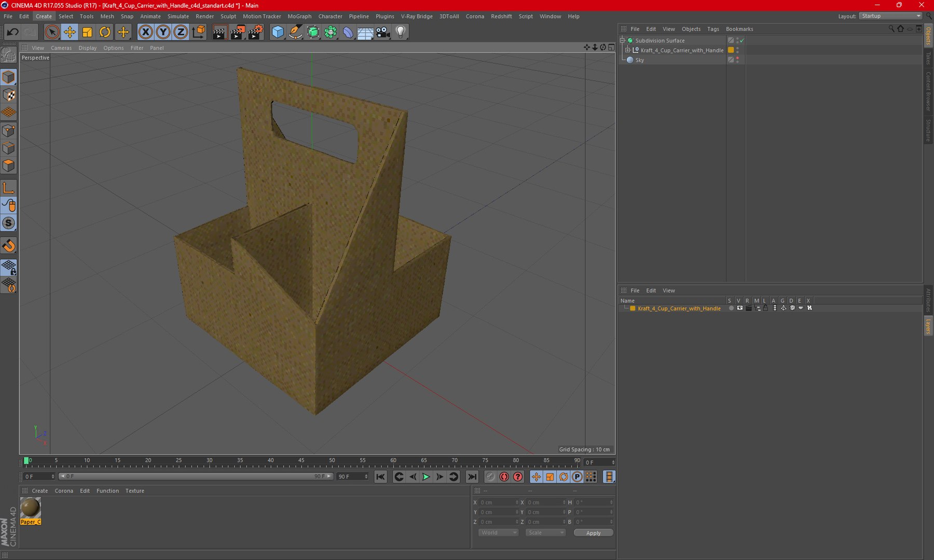Click the Live Selection tool
Image resolution: width=934 pixels, height=560 pixels.
[52, 32]
